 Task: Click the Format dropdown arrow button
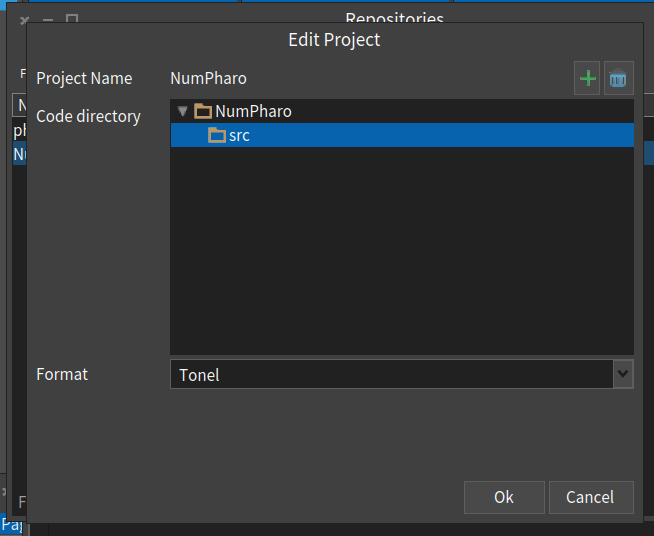click(x=623, y=374)
